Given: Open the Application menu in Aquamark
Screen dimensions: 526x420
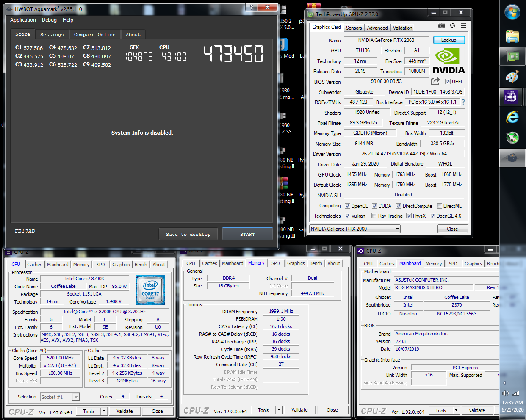Looking at the screenshot, I should 23,20.
